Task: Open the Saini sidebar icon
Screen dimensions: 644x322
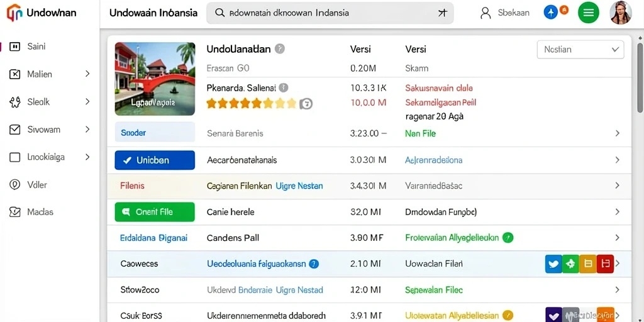Action: pos(14,47)
